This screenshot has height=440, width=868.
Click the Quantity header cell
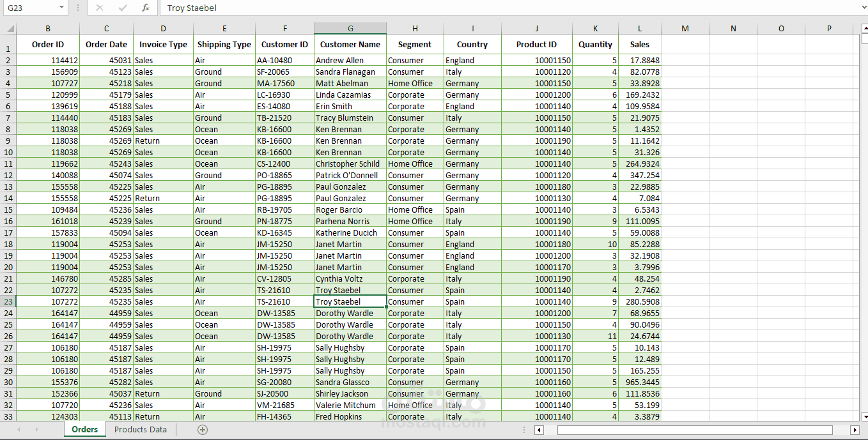pyautogui.click(x=595, y=44)
